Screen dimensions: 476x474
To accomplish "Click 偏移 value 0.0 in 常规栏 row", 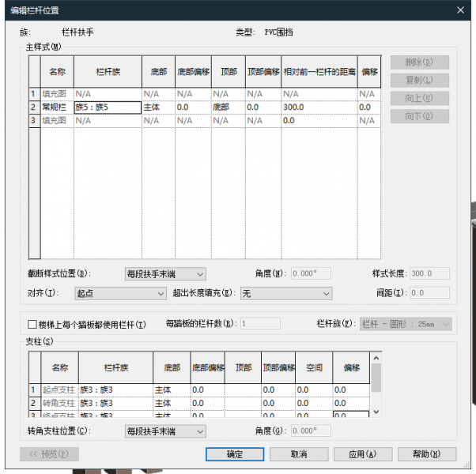I will click(369, 107).
